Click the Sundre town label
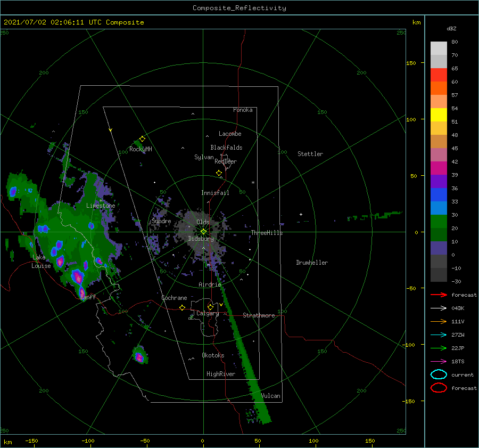This screenshot has width=479, height=448. tap(161, 221)
